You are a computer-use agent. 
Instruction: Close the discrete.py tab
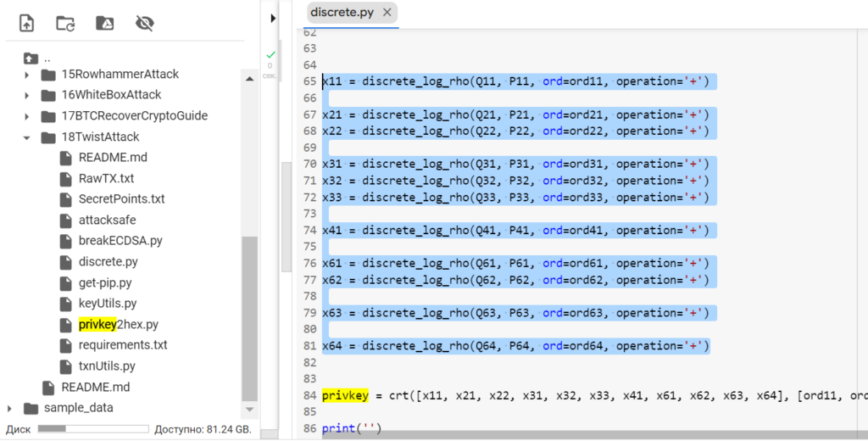click(387, 13)
